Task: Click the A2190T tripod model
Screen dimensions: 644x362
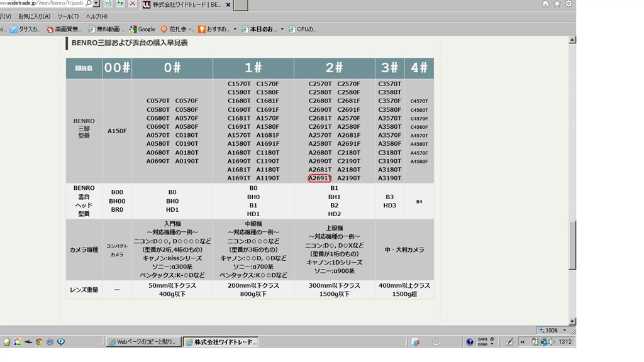Action: (x=348, y=178)
